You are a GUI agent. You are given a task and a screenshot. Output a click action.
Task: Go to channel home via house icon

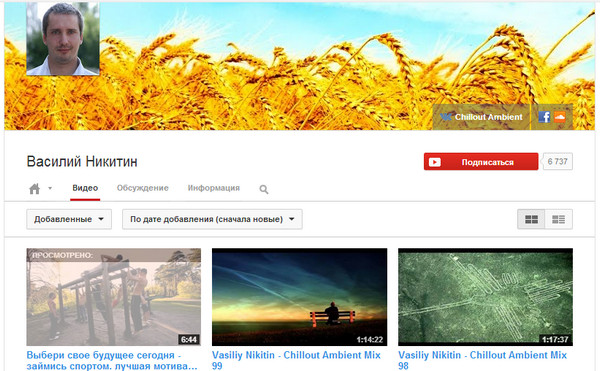point(34,189)
